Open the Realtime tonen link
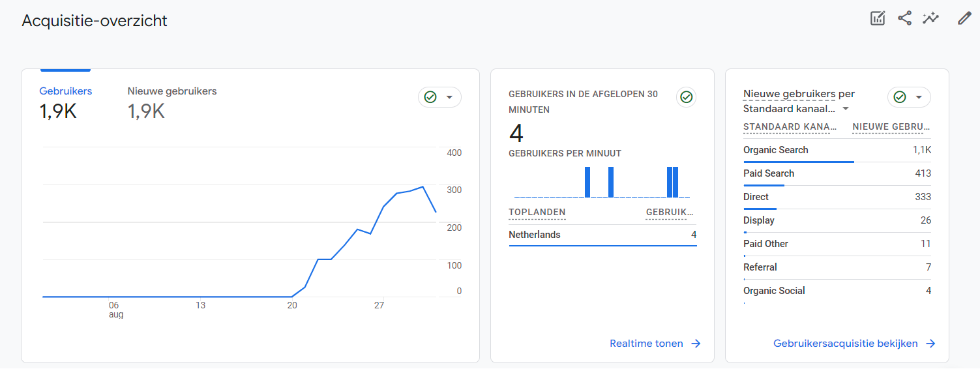This screenshot has width=980, height=369. [646, 344]
